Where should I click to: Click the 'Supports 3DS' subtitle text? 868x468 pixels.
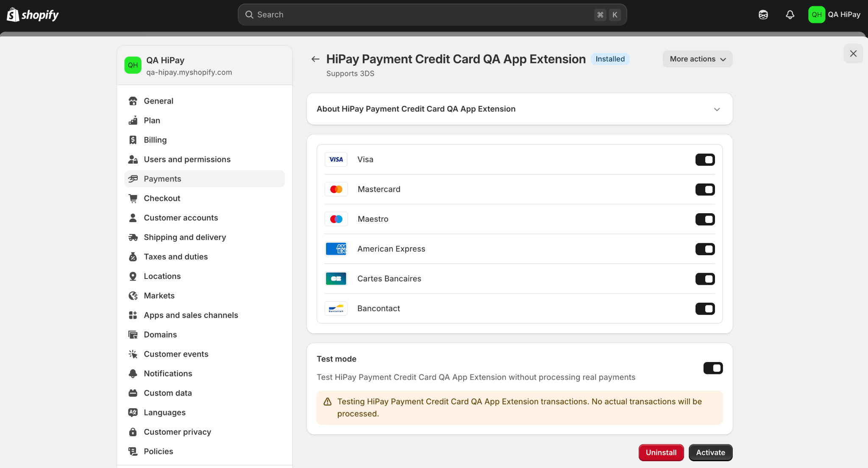tap(351, 73)
